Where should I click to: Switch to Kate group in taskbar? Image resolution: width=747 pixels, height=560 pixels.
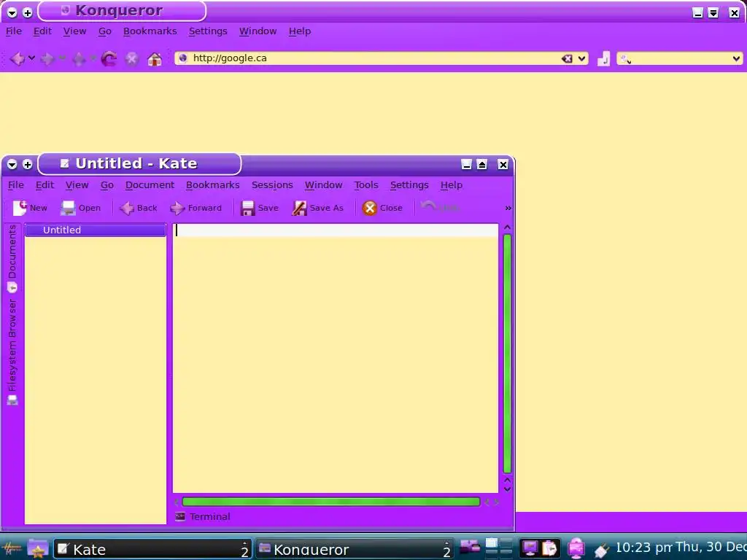[x=152, y=549]
